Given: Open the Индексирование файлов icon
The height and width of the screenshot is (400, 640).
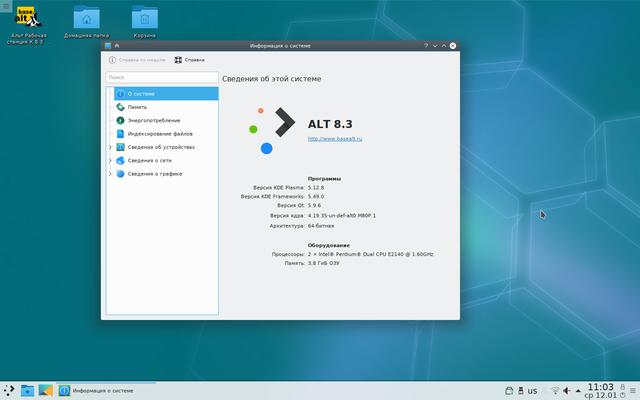Looking at the screenshot, I should (120, 134).
